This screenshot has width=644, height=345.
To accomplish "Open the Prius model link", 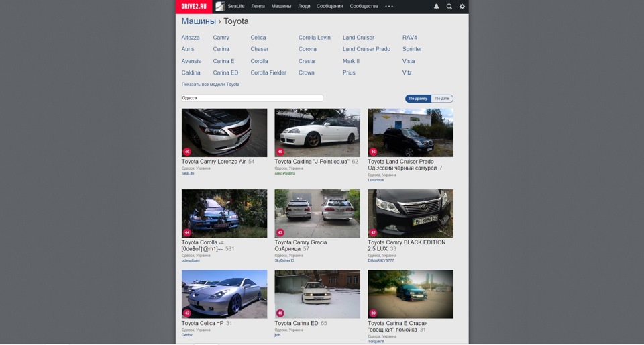I will coord(349,72).
